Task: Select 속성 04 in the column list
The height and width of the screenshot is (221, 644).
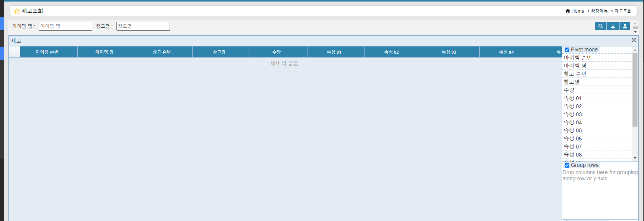Action: tap(597, 122)
